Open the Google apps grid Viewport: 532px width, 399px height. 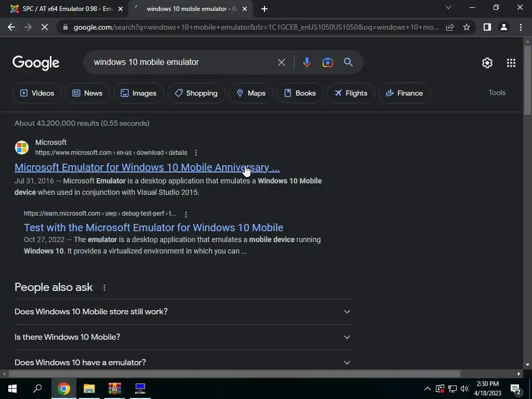point(511,63)
